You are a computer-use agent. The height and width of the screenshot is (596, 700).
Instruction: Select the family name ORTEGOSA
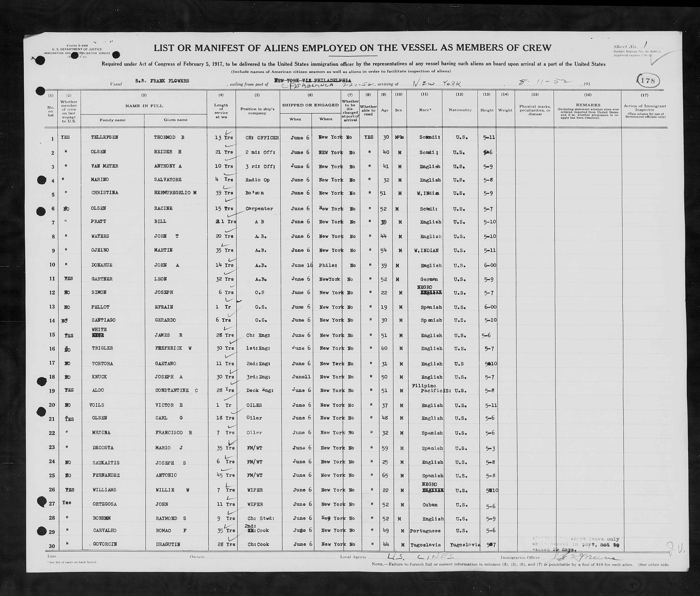105,504
